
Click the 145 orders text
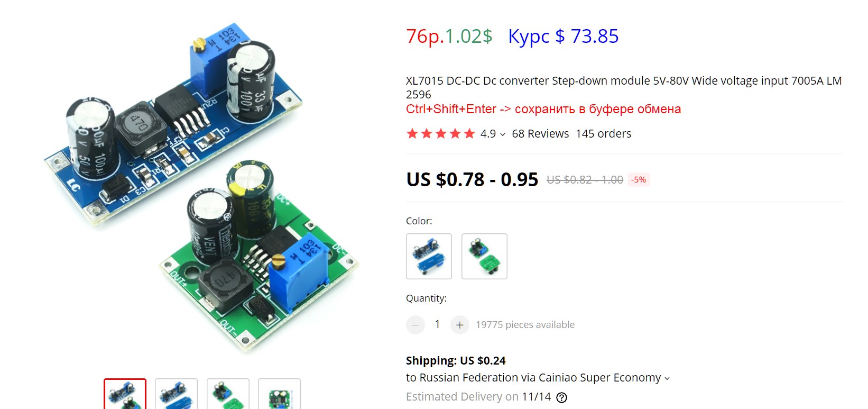point(604,134)
